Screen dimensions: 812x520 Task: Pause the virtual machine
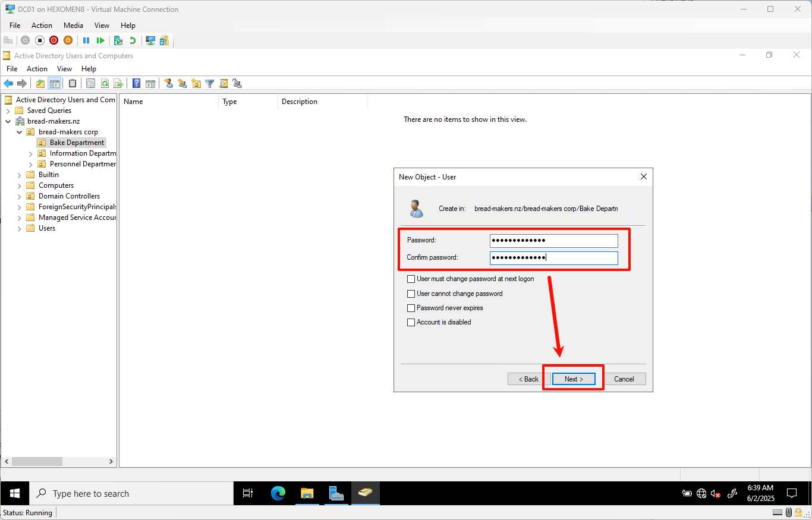coord(86,40)
